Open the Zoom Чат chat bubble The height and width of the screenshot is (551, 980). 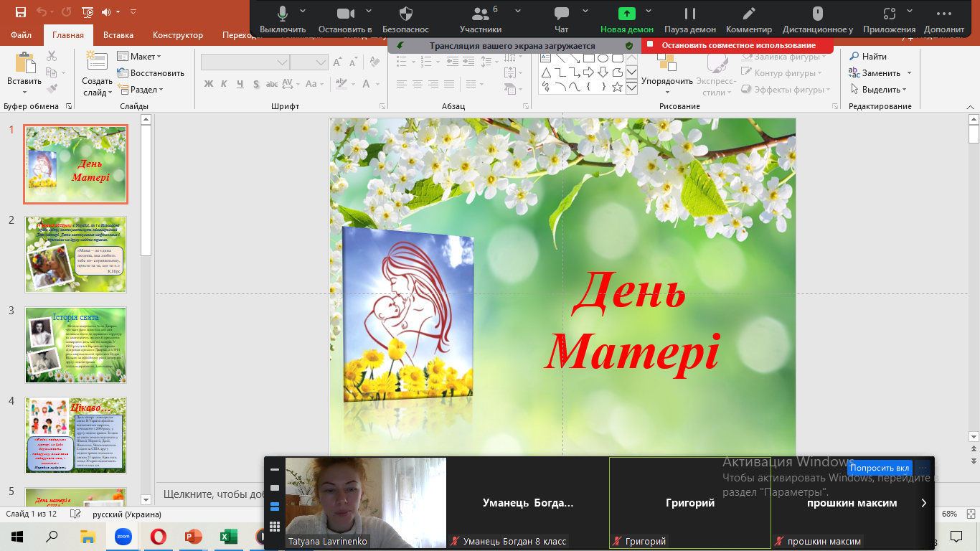tap(562, 13)
